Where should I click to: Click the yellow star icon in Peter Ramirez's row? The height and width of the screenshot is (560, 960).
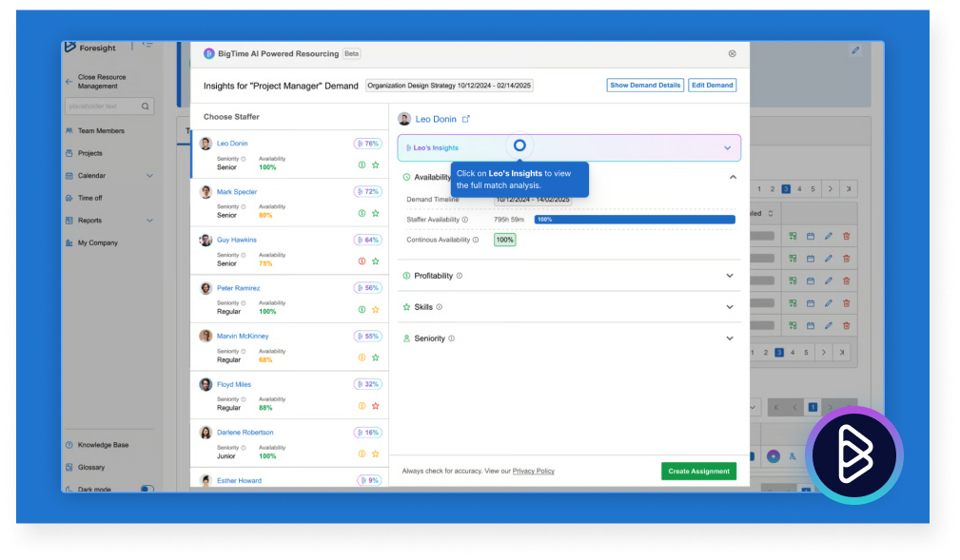(375, 310)
